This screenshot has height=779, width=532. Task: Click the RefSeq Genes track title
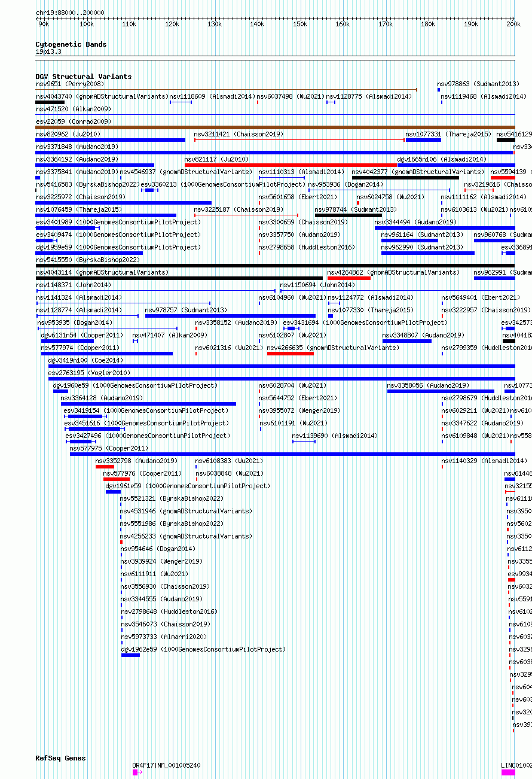point(61,758)
